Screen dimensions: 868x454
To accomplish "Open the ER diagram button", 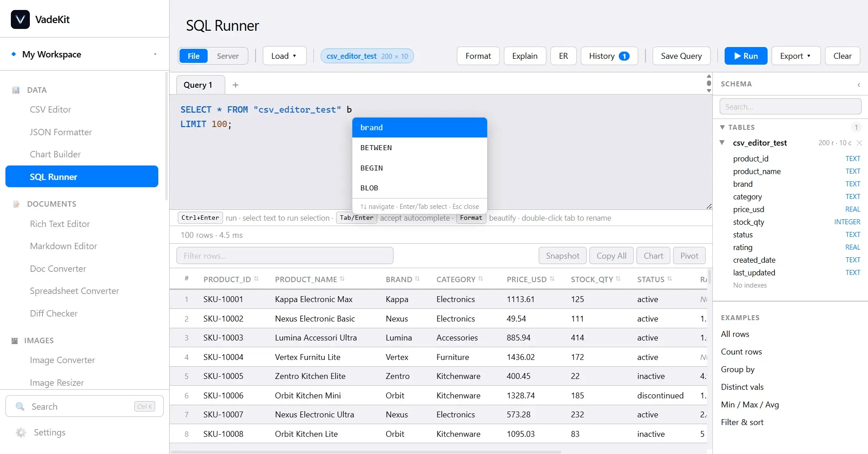I will pos(563,56).
